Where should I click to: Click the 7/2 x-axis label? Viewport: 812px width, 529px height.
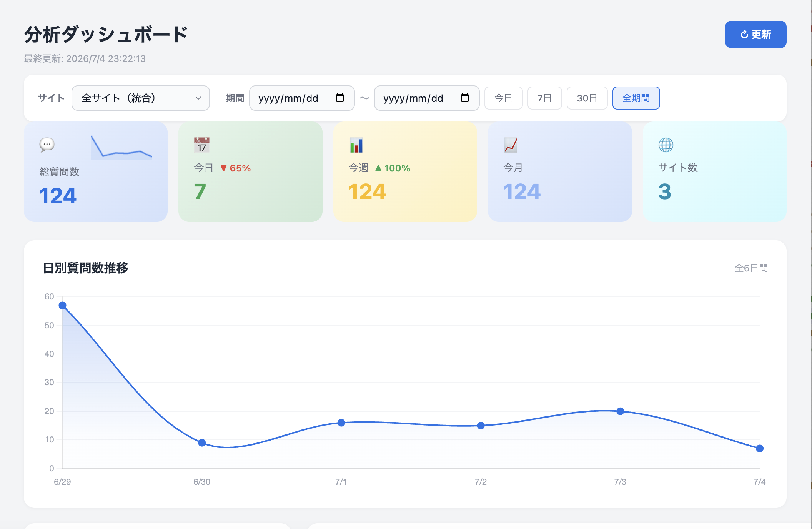click(481, 482)
